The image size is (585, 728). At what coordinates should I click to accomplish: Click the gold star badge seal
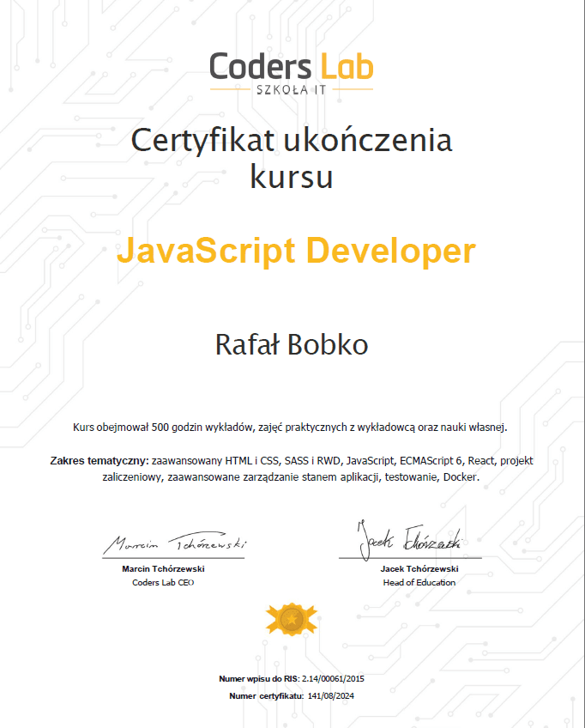(292, 619)
